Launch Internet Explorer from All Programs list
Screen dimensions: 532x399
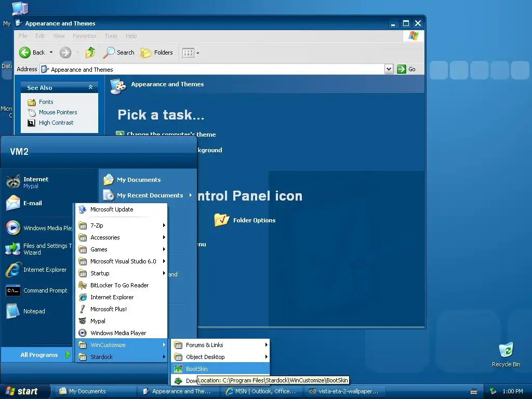tap(122, 297)
